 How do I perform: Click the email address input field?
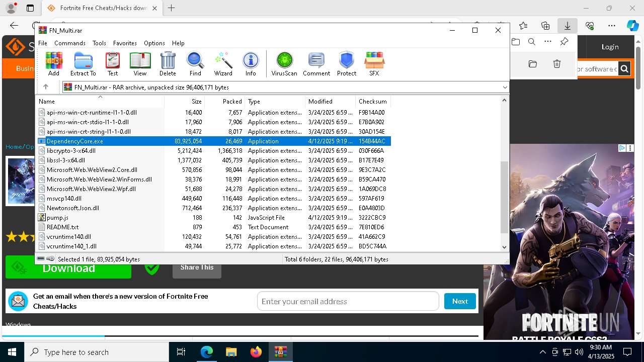click(348, 301)
